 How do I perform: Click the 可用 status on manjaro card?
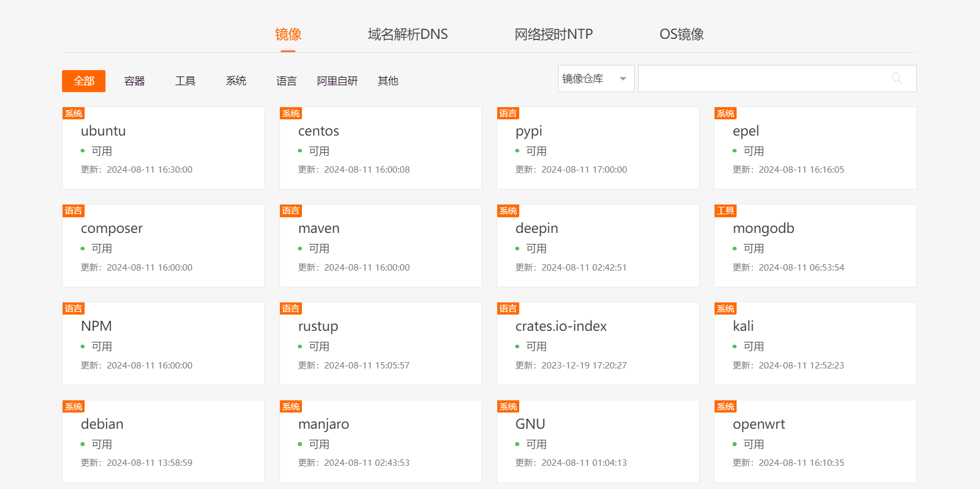[x=319, y=444]
